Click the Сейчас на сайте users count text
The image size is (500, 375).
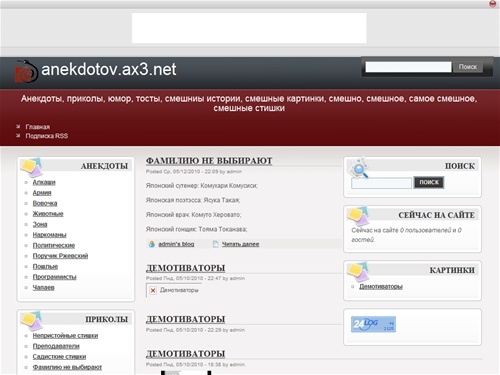click(406, 235)
